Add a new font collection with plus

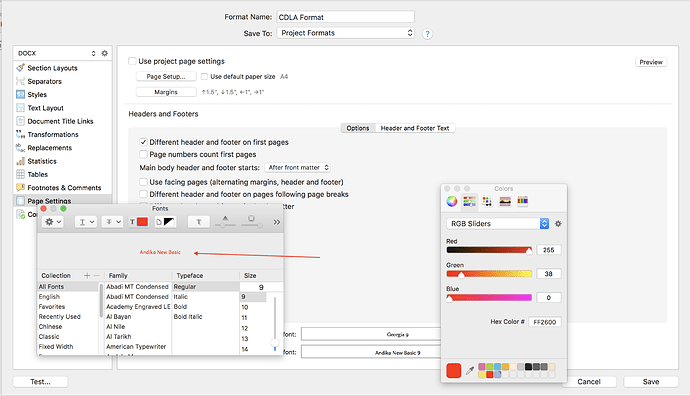point(87,275)
